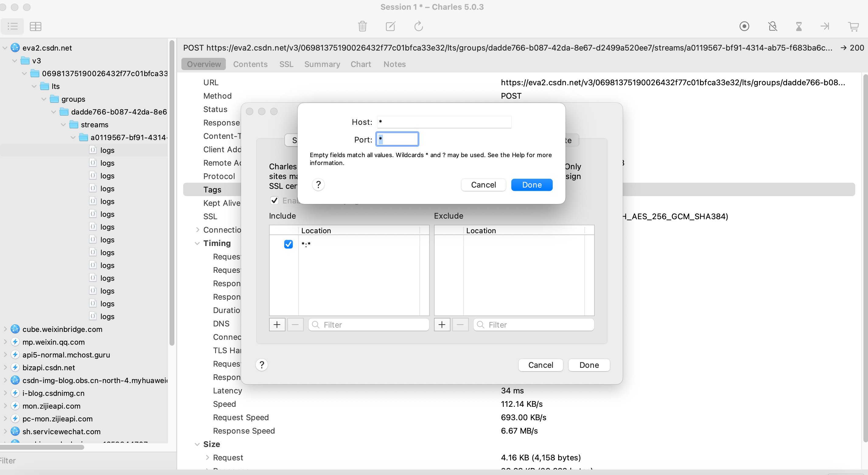The width and height of the screenshot is (868, 475).
Task: Switch to the structure list view icon
Action: 12,26
